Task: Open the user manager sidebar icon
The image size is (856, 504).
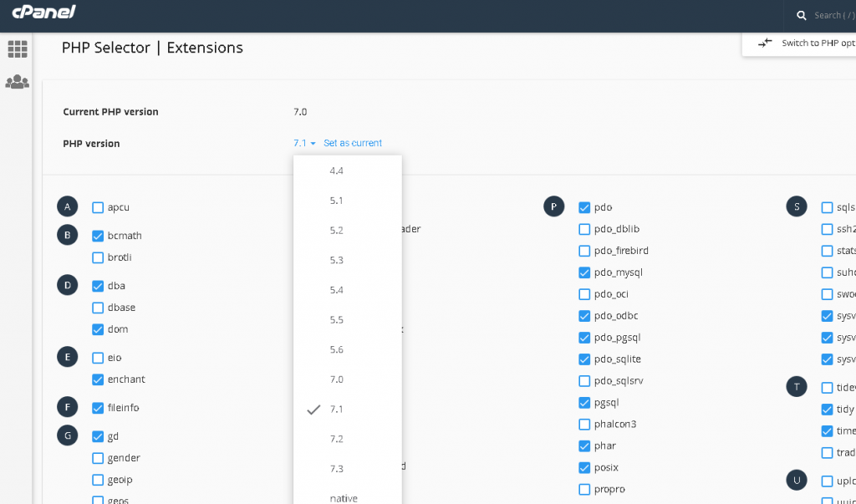Action: pyautogui.click(x=17, y=82)
